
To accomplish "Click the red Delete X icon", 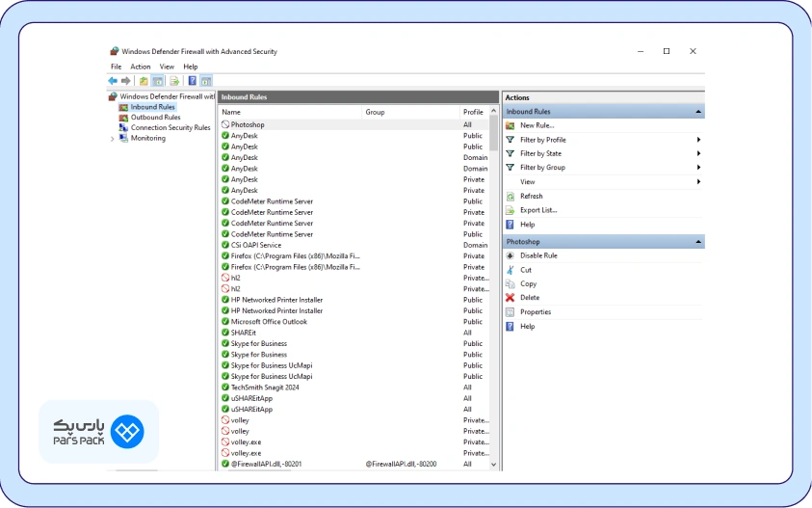I will [511, 298].
